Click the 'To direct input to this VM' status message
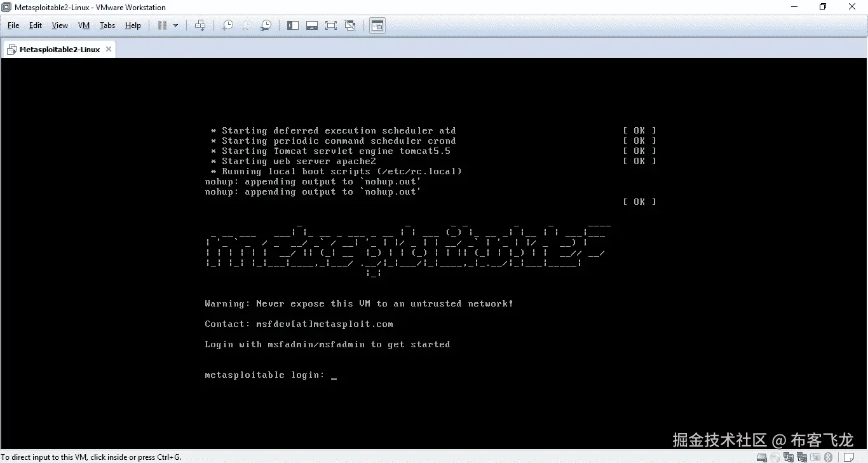This screenshot has height=463, width=868. click(91, 457)
